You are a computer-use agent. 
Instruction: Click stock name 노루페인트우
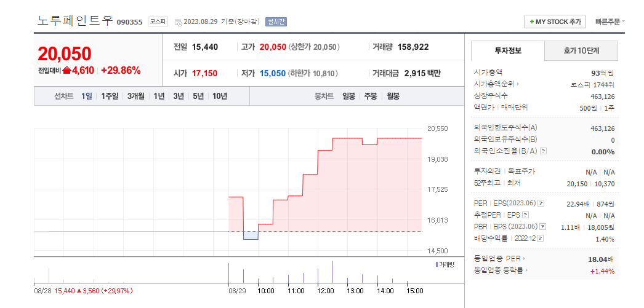(x=74, y=21)
